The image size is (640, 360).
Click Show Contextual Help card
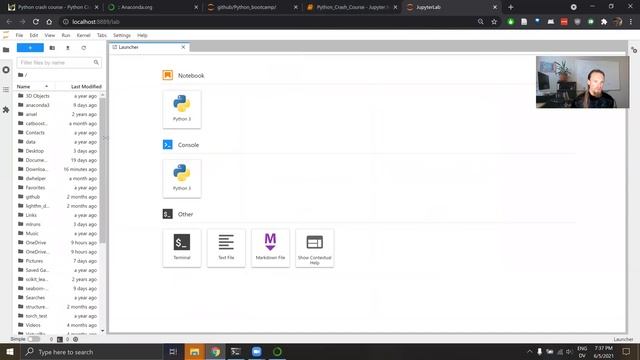click(x=314, y=248)
